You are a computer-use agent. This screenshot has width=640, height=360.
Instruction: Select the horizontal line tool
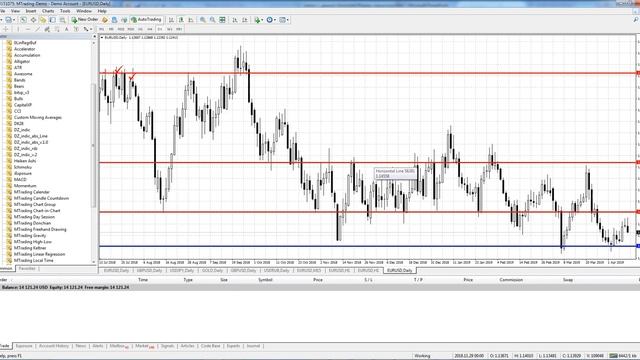tap(28, 29)
